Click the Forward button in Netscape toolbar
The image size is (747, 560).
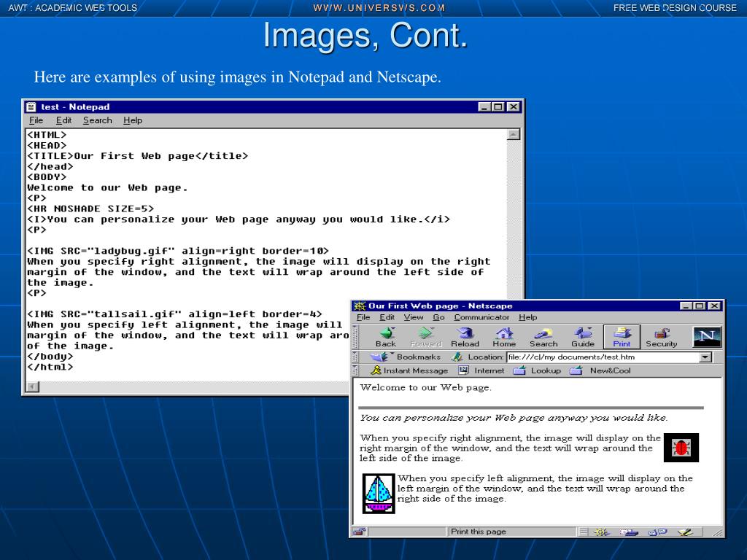(425, 337)
